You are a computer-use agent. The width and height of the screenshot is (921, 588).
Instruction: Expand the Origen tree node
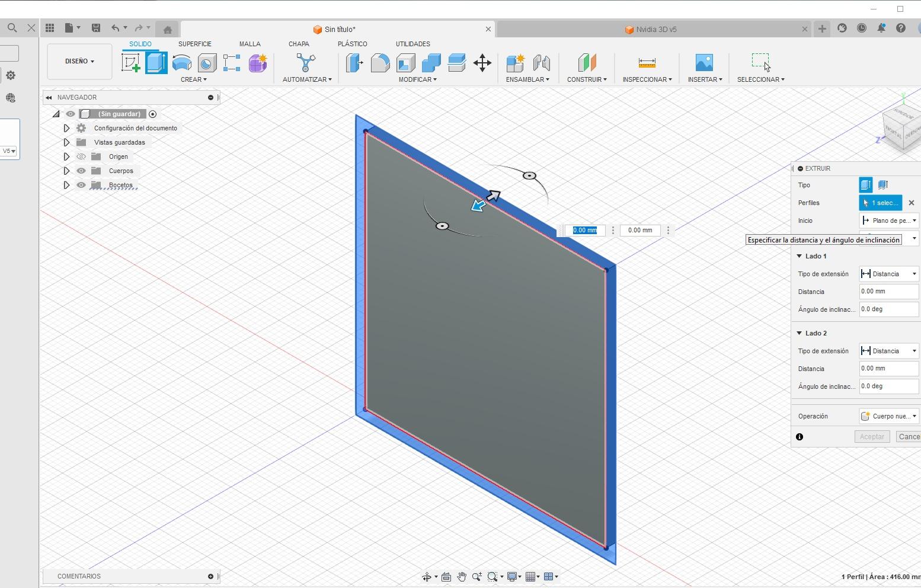[x=66, y=156]
